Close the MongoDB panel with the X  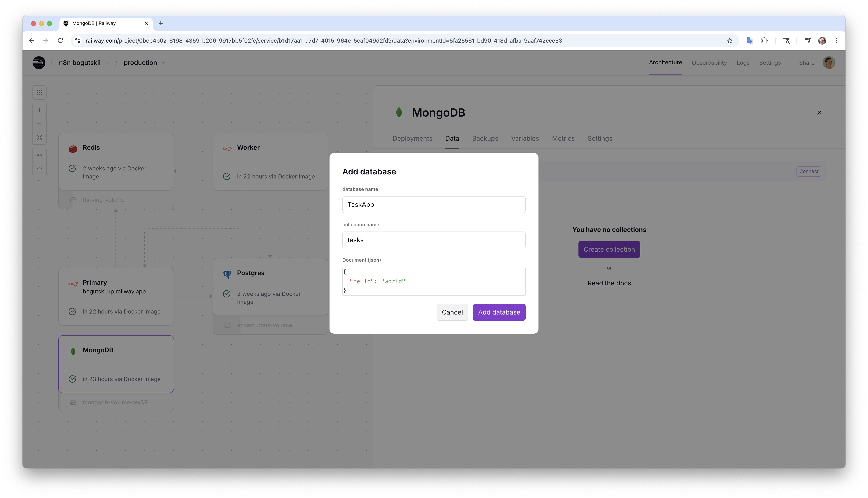pos(819,113)
